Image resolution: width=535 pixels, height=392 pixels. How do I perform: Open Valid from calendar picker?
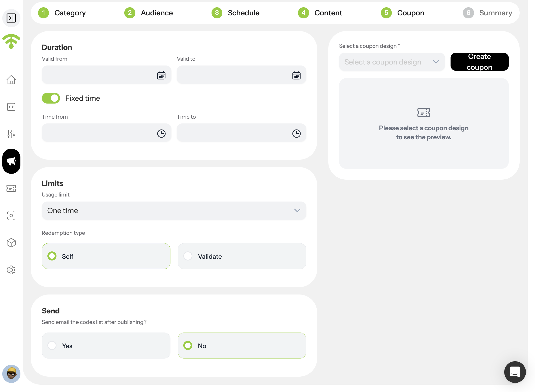pyautogui.click(x=161, y=75)
